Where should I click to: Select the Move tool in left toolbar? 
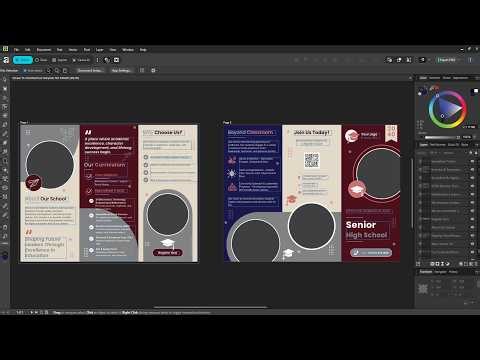tap(5, 79)
